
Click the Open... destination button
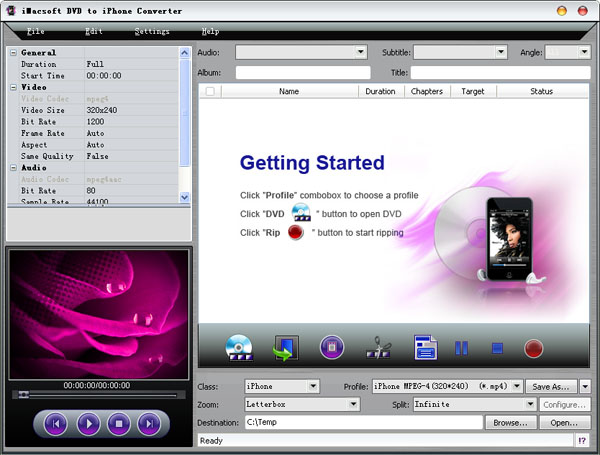(565, 422)
